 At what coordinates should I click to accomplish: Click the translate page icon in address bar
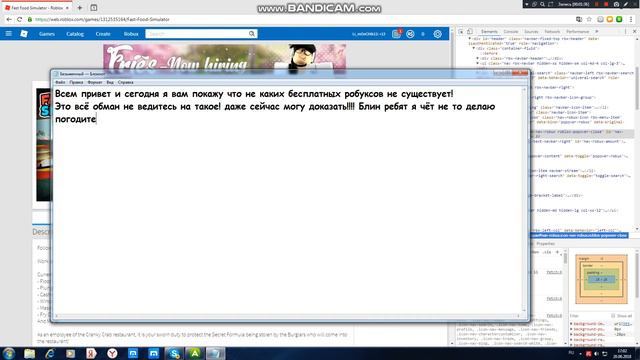[x=579, y=19]
